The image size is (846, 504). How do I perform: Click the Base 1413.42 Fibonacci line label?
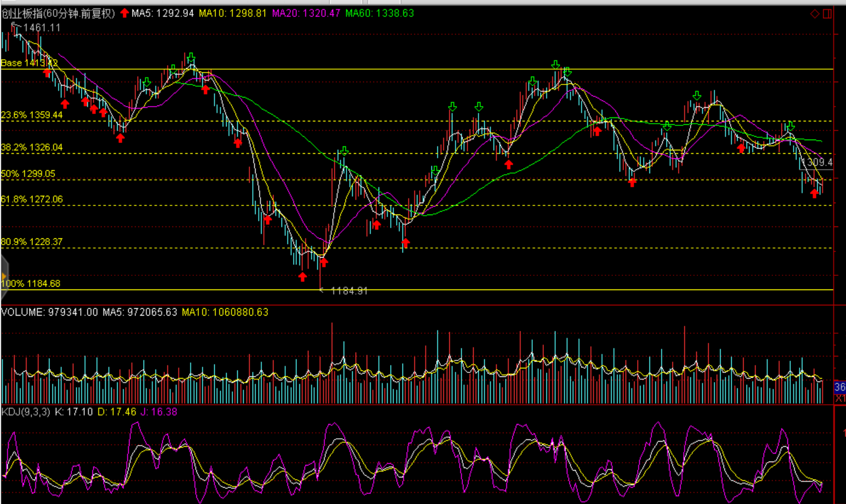pyautogui.click(x=29, y=63)
